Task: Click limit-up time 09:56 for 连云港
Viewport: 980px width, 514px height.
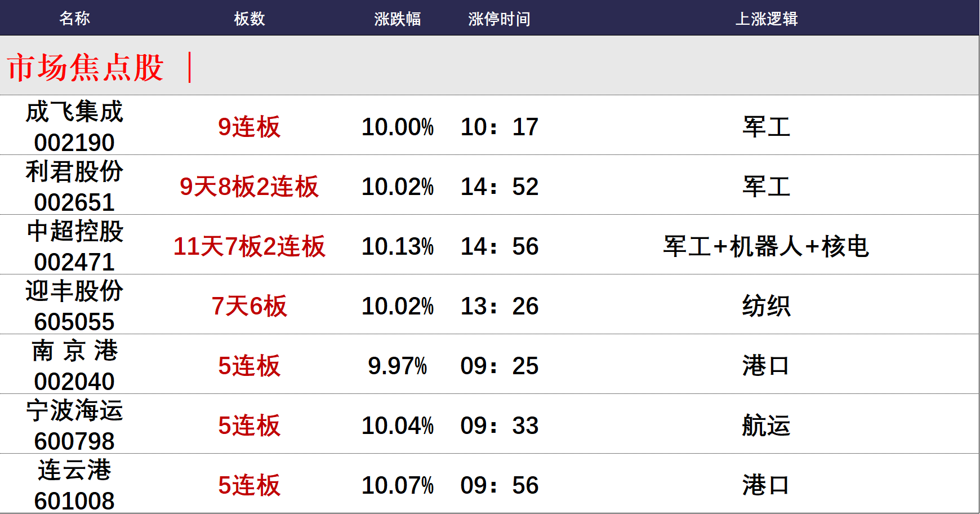Action: point(500,485)
